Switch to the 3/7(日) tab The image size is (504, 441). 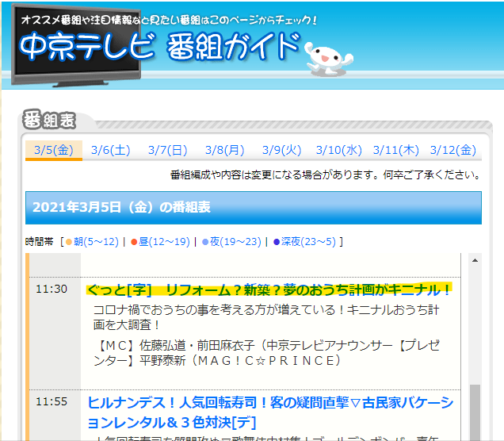pos(167,150)
